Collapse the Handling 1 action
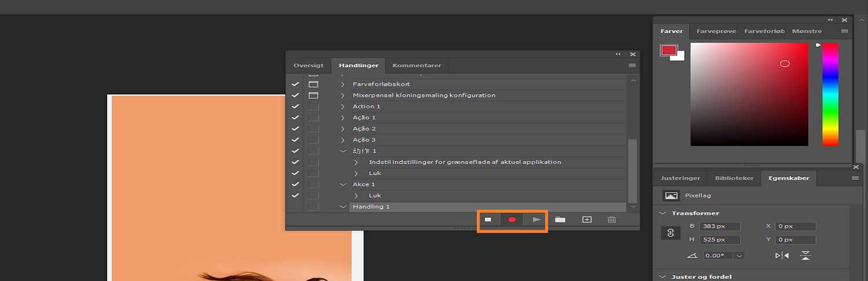This screenshot has height=281, width=868. (343, 207)
